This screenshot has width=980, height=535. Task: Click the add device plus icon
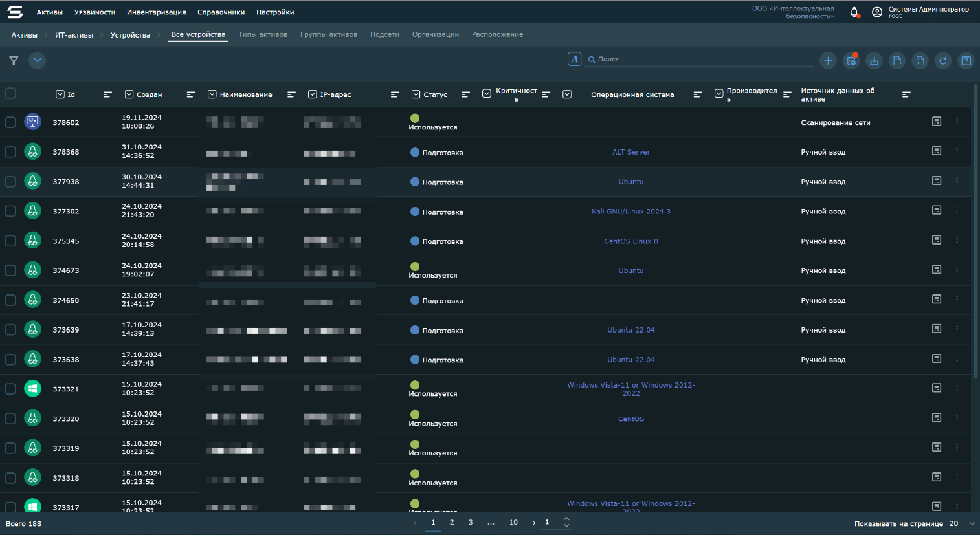828,61
